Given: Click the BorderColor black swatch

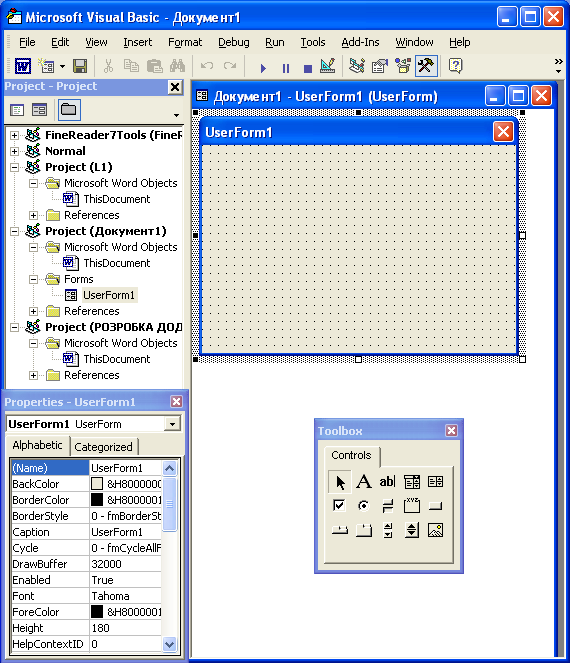Looking at the screenshot, I should pos(97,500).
